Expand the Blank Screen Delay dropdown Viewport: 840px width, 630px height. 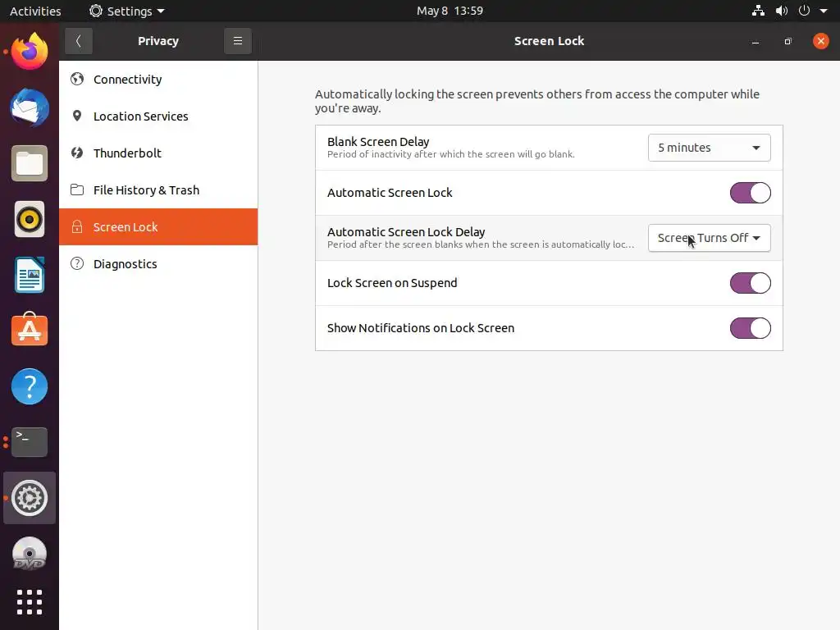[709, 148]
